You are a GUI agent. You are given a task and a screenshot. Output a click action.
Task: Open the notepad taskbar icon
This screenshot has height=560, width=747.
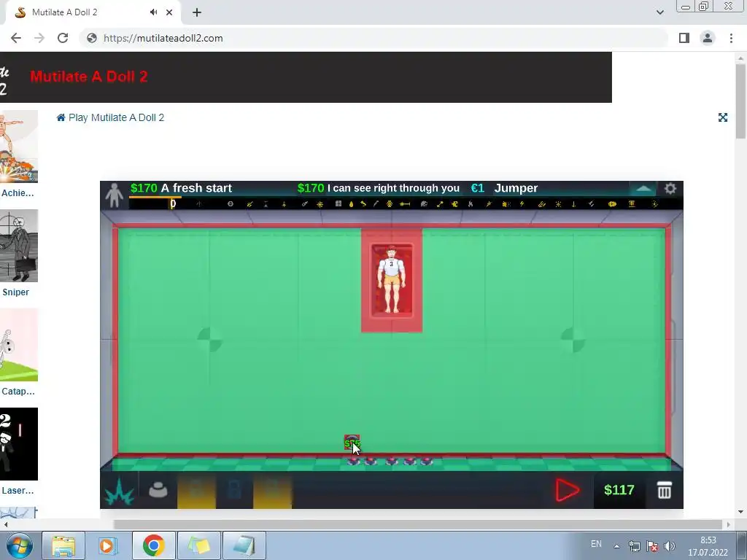click(x=244, y=545)
